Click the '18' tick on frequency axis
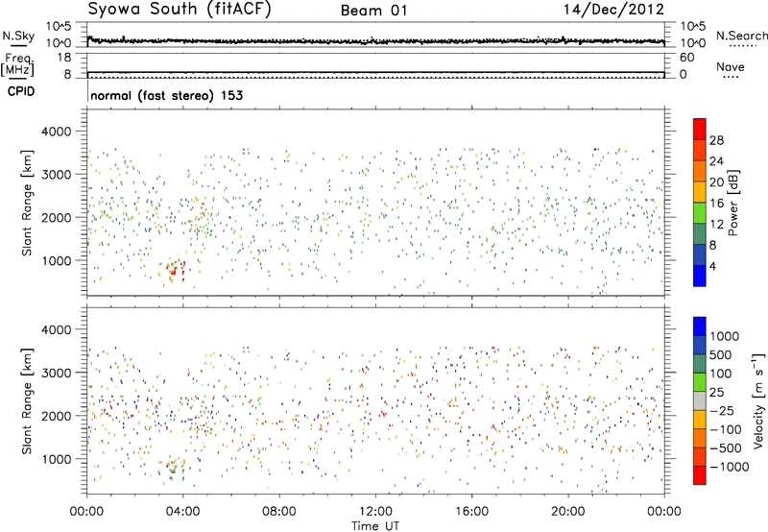This screenshot has width=768, height=532. pos(64,58)
